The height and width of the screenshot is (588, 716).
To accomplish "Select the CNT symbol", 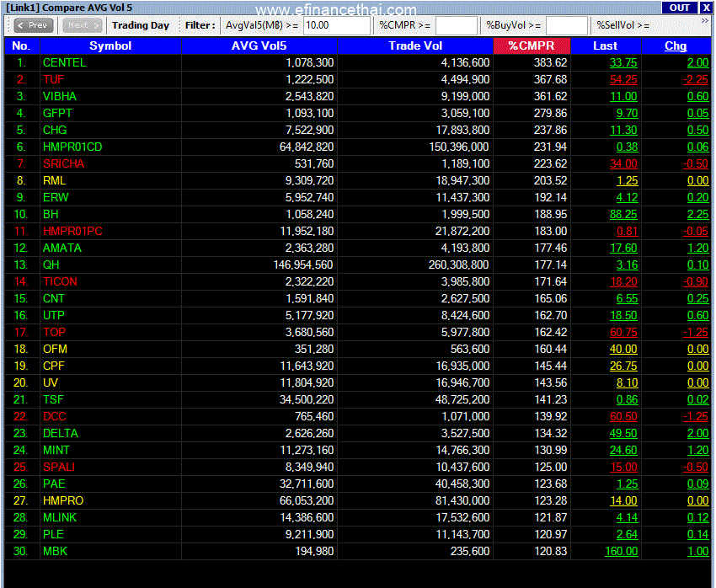I will [x=54, y=298].
